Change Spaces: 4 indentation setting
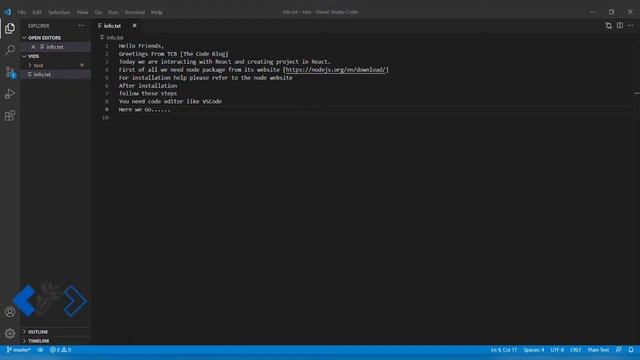This screenshot has height=360, width=640. pyautogui.click(x=533, y=350)
